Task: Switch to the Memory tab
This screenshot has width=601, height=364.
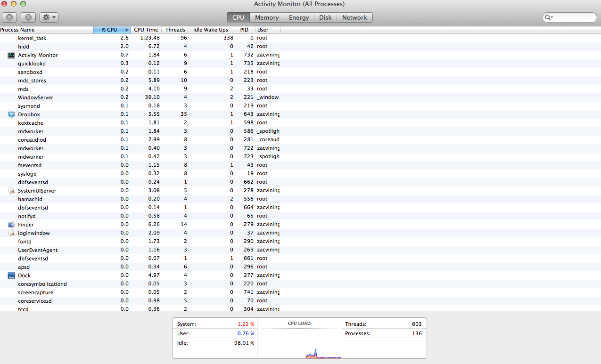Action: tap(267, 17)
